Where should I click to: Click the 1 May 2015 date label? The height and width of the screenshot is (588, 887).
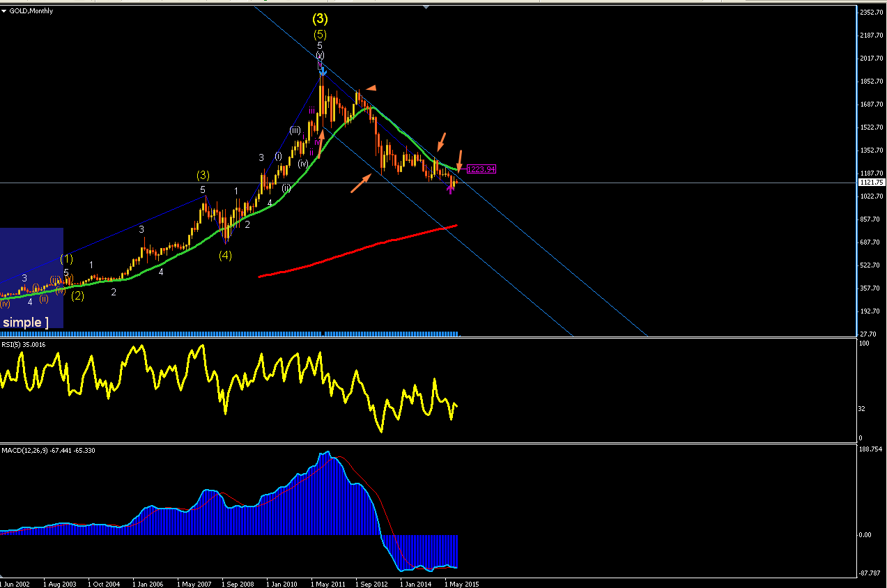coord(461,584)
